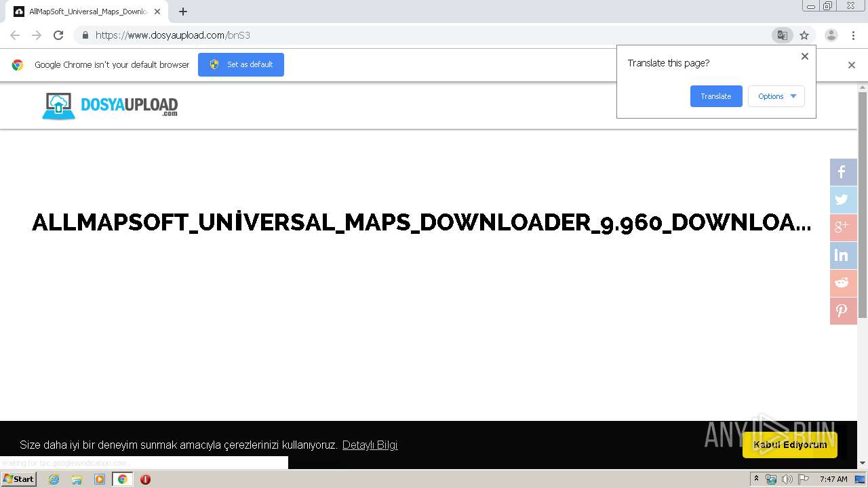Open Windows Media Player taskbar icon
868x488 pixels.
click(x=100, y=479)
